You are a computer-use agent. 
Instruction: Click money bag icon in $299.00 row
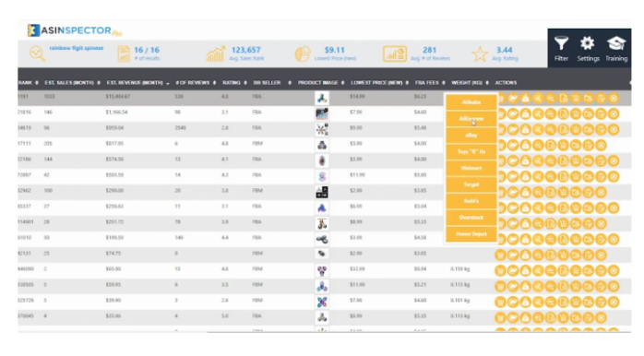(x=525, y=192)
